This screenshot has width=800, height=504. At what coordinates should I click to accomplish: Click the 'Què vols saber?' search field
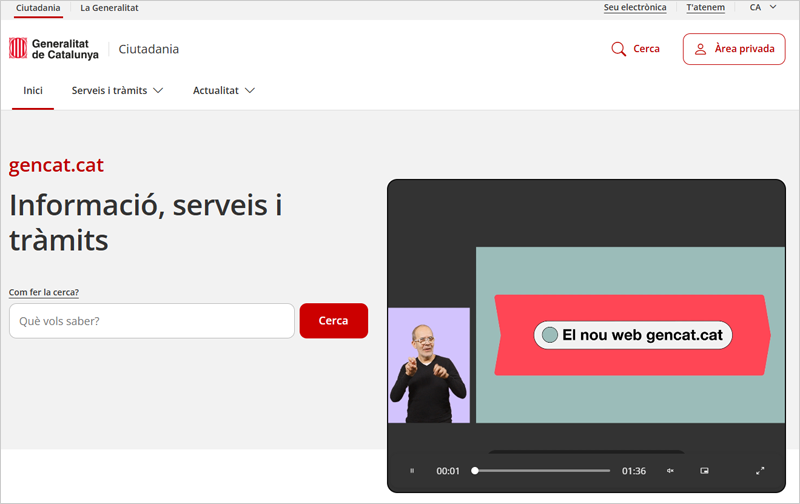tap(152, 321)
